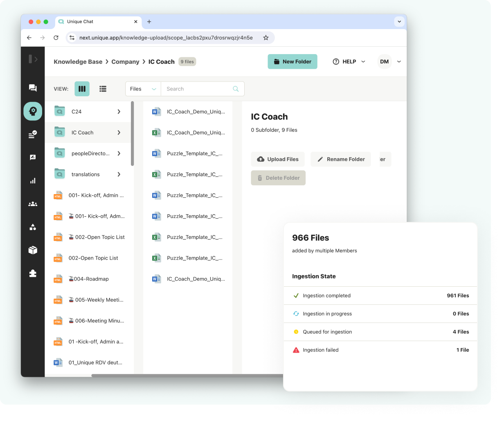Expand the C24 folder chevron

119,111
